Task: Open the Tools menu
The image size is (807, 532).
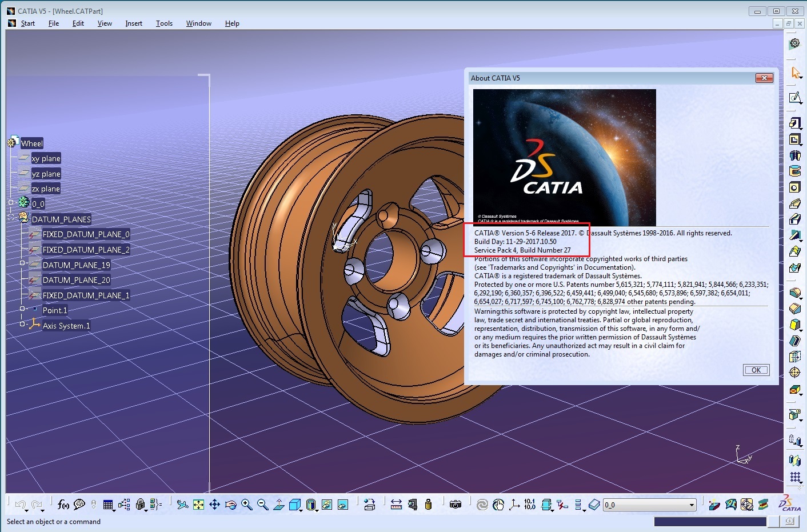Action: [164, 23]
